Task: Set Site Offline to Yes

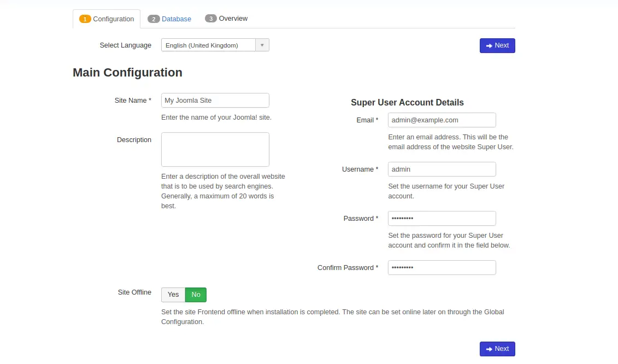Action: (x=173, y=295)
